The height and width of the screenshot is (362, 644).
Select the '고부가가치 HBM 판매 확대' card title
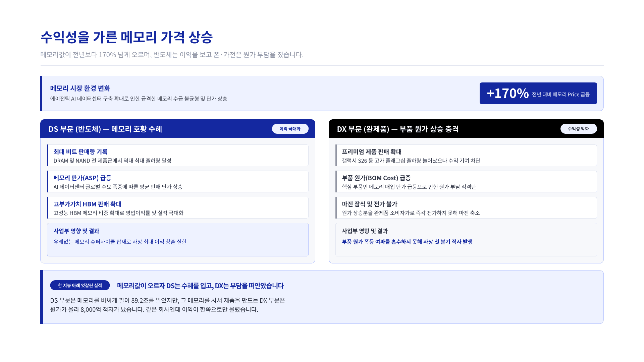pos(87,204)
